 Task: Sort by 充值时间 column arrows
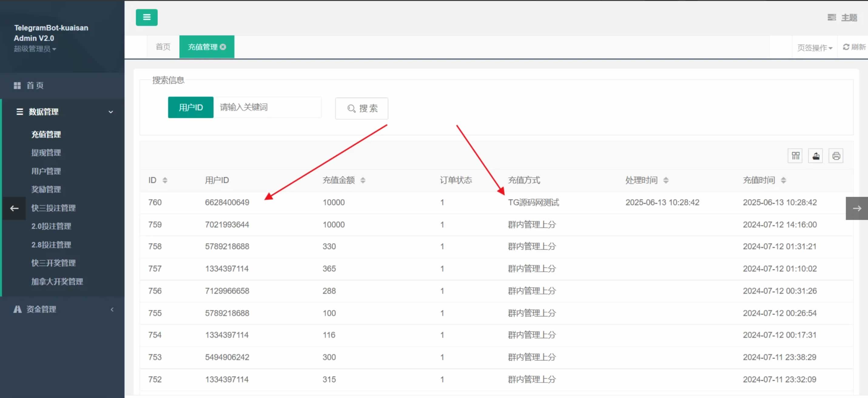point(783,180)
